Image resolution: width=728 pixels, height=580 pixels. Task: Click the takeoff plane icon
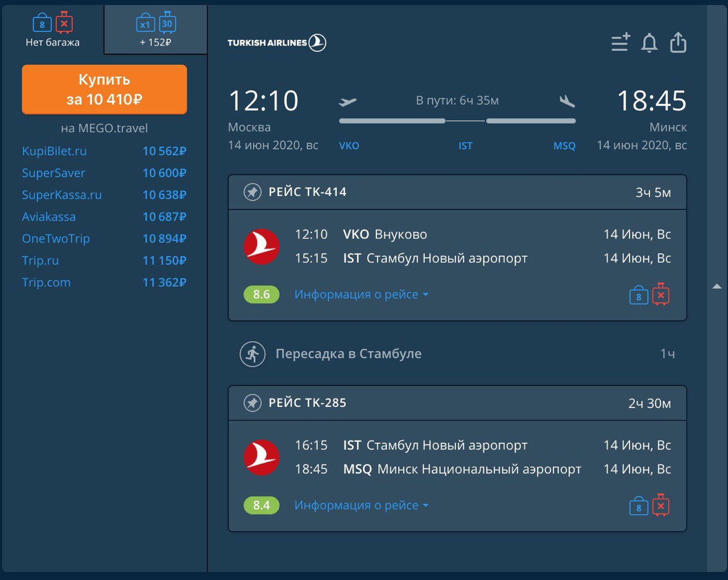tap(348, 102)
